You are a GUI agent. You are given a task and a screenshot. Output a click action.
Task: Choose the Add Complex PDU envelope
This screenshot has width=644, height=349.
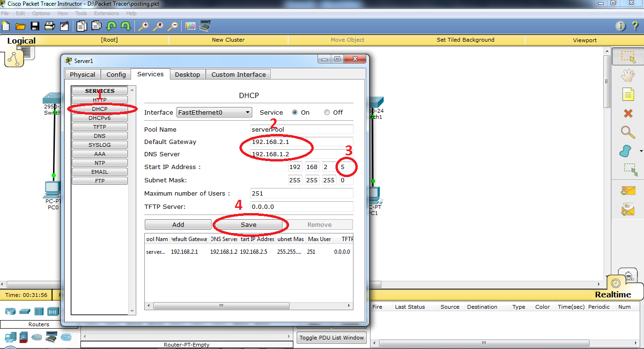(628, 209)
